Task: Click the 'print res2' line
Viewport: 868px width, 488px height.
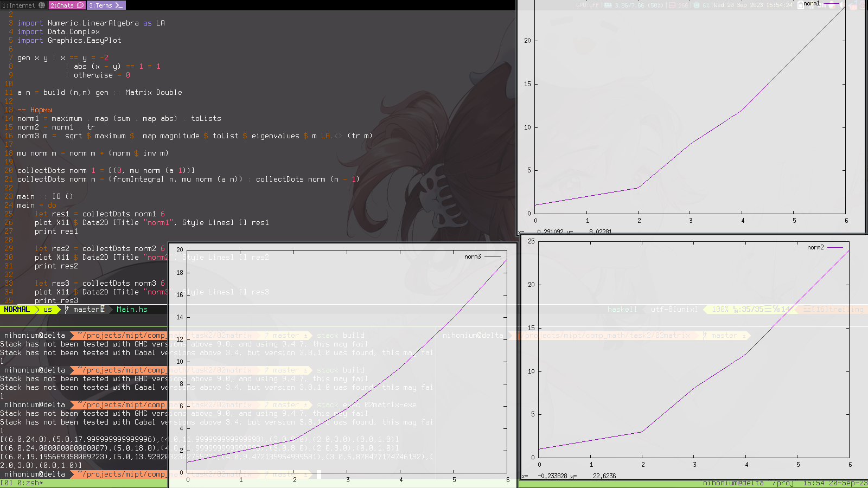Action: point(56,266)
